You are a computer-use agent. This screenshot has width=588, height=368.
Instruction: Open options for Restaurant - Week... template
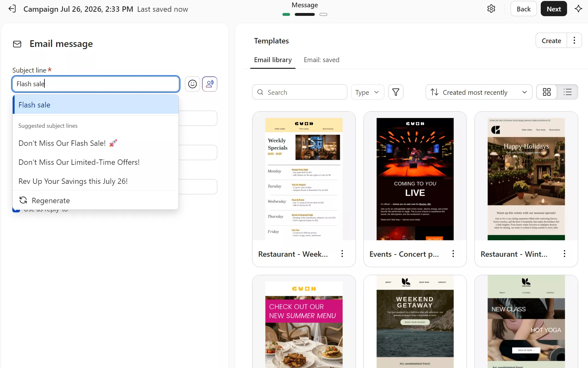click(342, 254)
